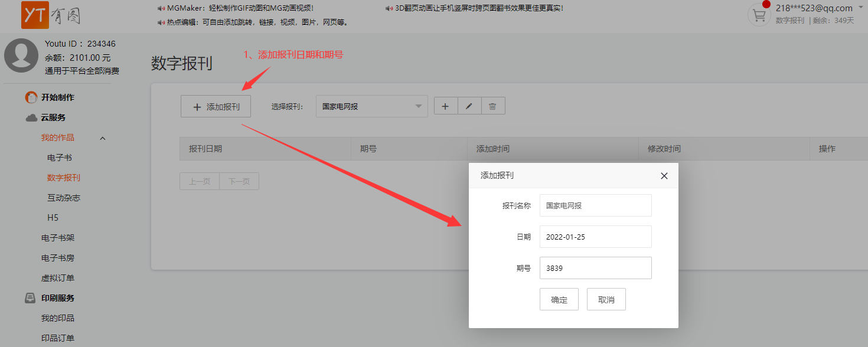Open the 选择报刊 dropdown showing 国家电网报
Image resolution: width=868 pixels, height=347 pixels.
pos(372,106)
